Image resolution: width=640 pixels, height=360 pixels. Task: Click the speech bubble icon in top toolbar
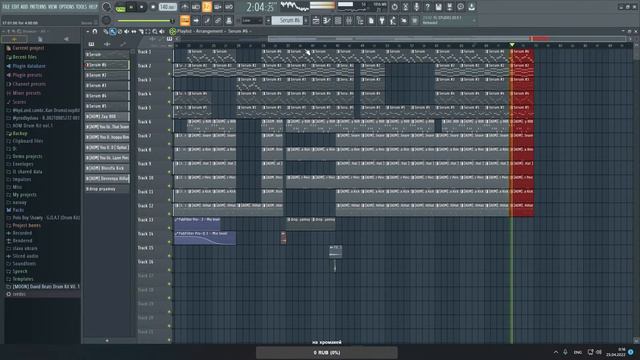tap(460, 7)
